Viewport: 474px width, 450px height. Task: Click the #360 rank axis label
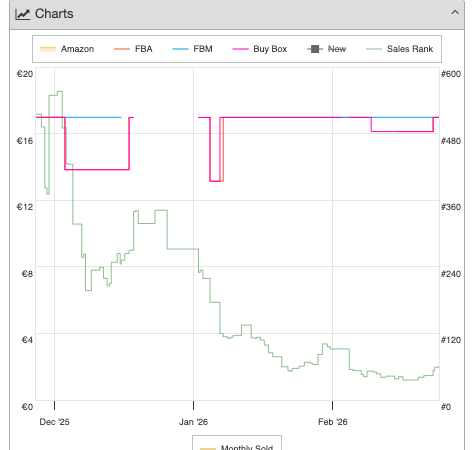(451, 207)
